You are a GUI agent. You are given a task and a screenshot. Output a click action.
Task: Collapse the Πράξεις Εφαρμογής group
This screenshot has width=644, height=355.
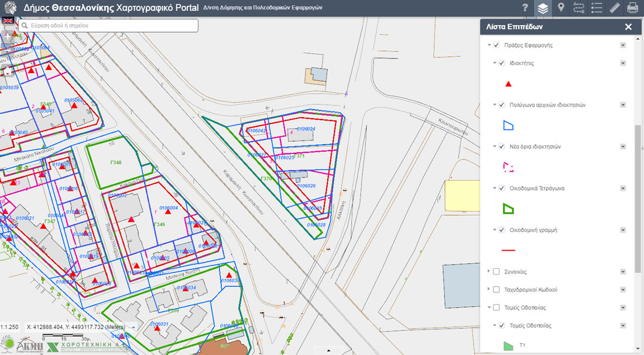click(489, 45)
